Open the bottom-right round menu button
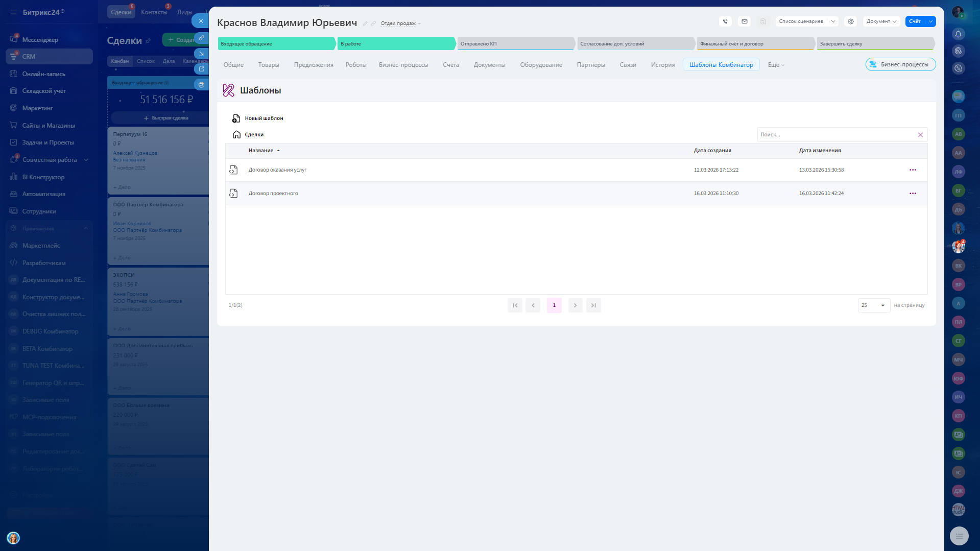This screenshot has width=980, height=551. (x=959, y=536)
